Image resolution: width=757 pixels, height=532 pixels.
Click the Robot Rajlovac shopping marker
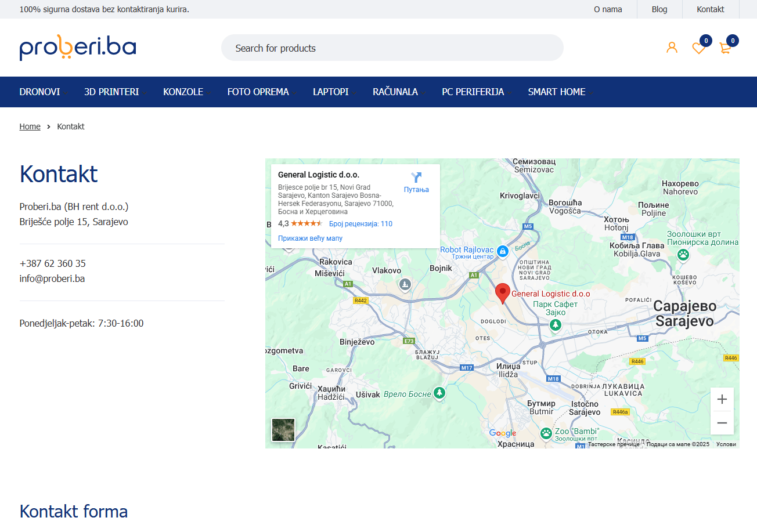click(x=503, y=251)
